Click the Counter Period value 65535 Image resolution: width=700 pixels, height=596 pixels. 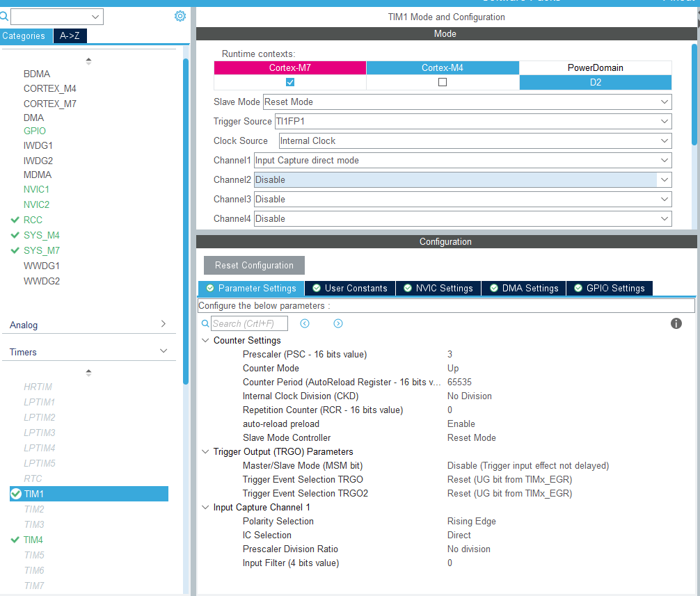click(459, 382)
